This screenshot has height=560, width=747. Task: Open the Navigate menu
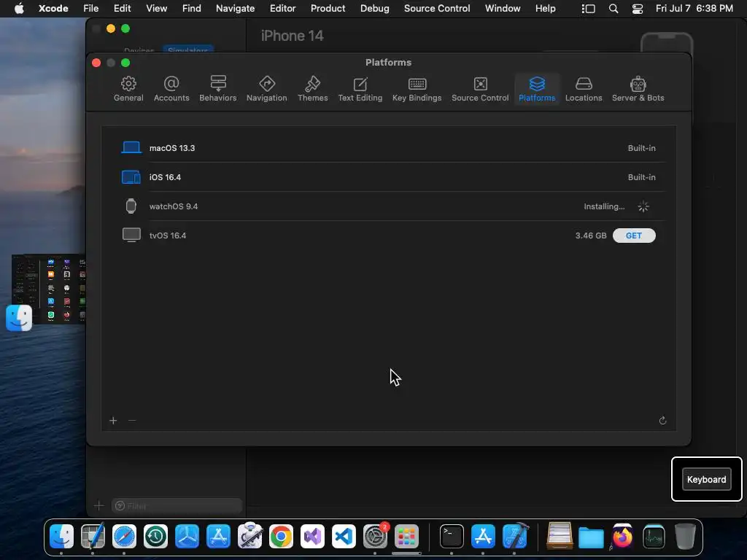click(x=235, y=9)
